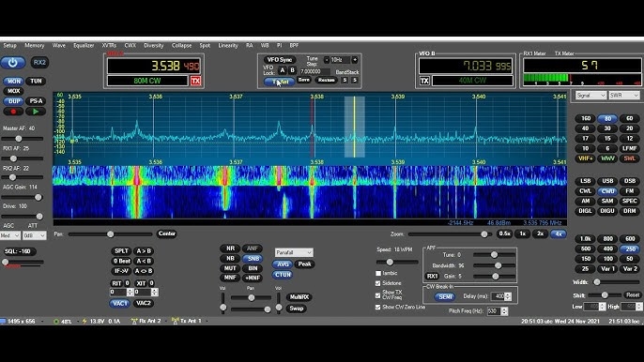Uncheck Show TX CW Freq checkbox
This screenshot has width=644, height=362.
[x=378, y=295]
